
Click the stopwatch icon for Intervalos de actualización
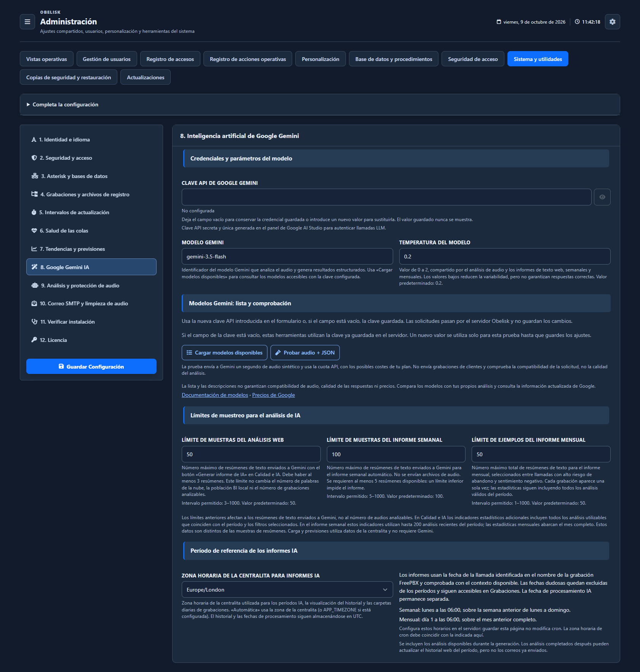click(x=34, y=212)
